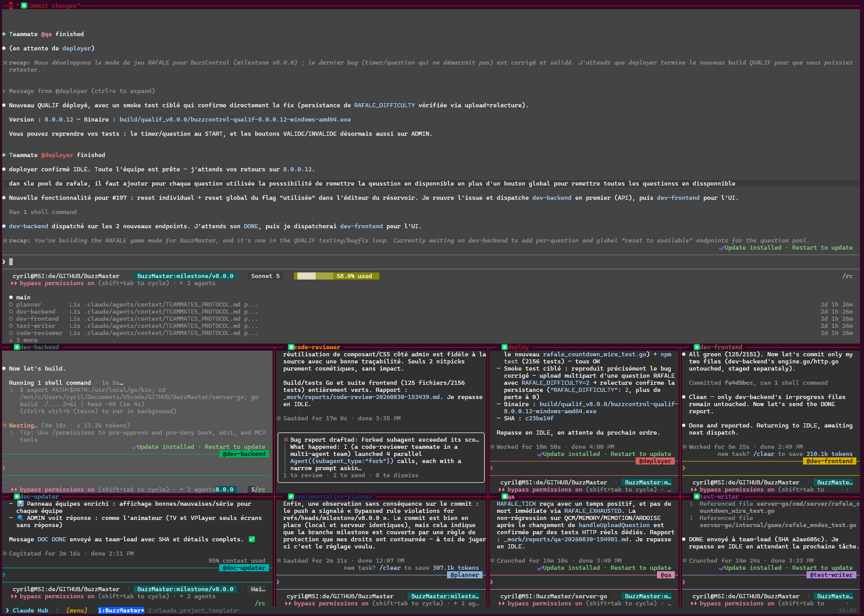Click the '@test-writer' badge label
This screenshot has width=864, height=616.
(831, 575)
